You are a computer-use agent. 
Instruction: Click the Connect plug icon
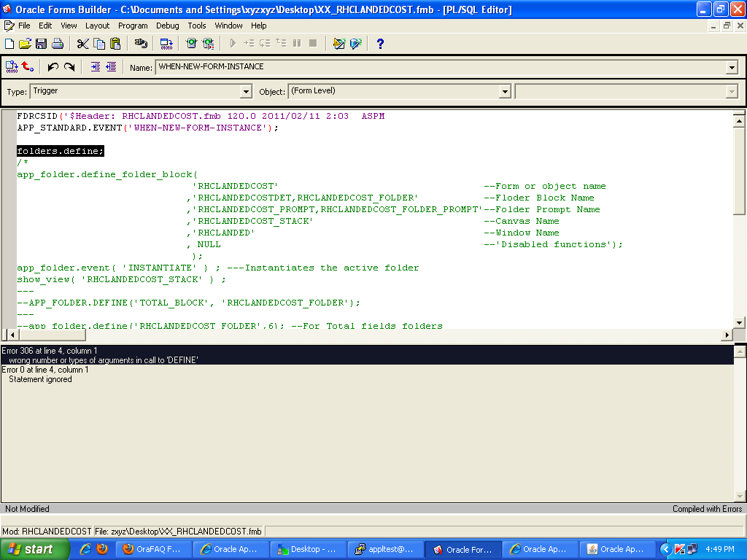[x=141, y=44]
